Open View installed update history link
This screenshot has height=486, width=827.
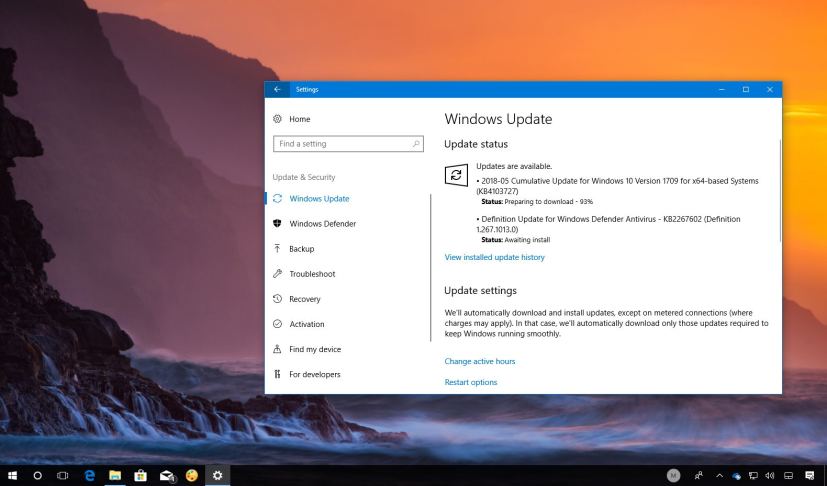[x=494, y=258]
